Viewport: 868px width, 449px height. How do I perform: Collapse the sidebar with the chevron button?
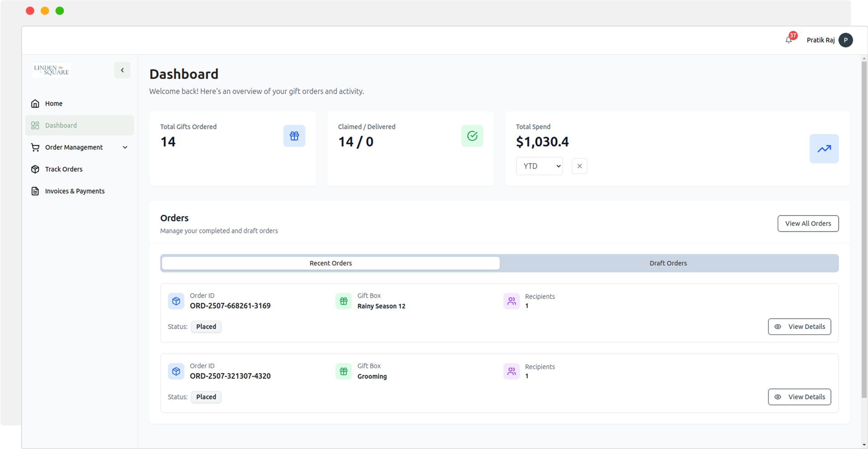point(122,71)
